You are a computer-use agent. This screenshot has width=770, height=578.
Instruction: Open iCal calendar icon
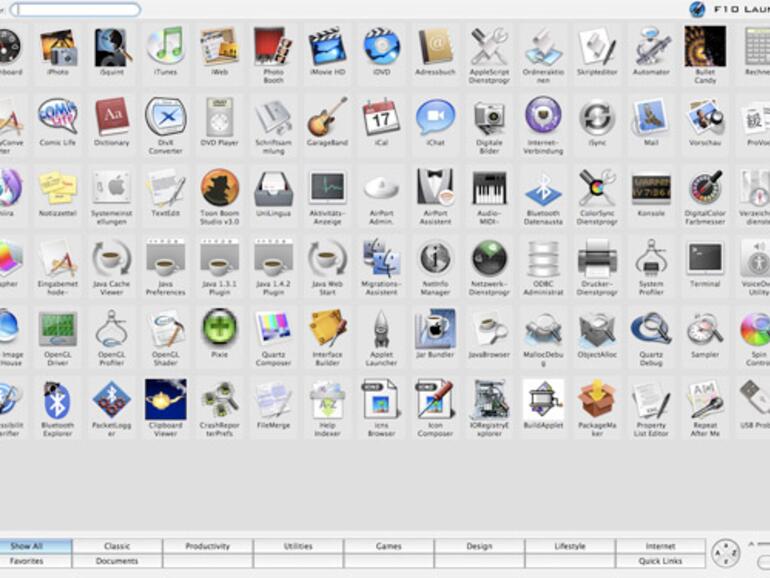click(382, 117)
